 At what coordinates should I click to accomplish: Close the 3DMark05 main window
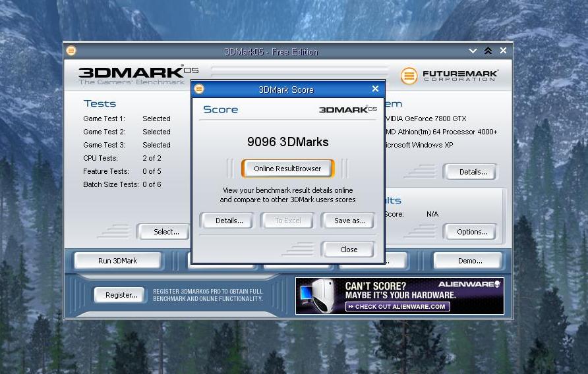pyautogui.click(x=503, y=51)
